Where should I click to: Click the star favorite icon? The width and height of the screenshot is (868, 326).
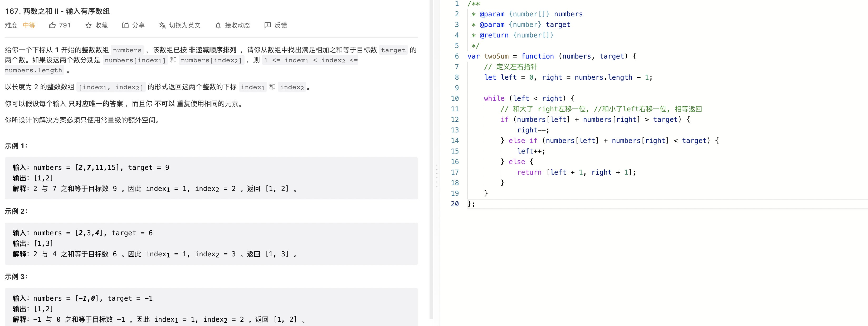click(x=88, y=25)
